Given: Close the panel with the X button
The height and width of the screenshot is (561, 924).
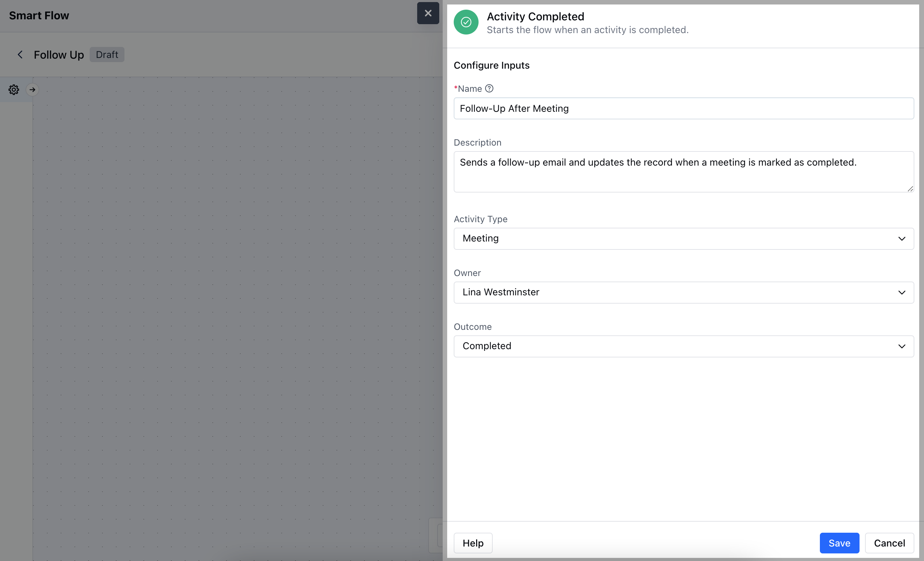Looking at the screenshot, I should tap(428, 13).
